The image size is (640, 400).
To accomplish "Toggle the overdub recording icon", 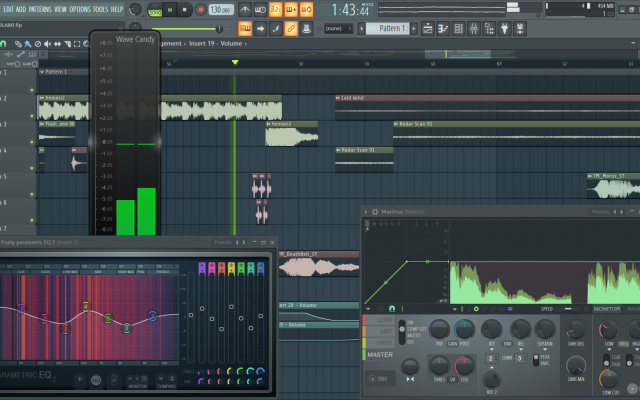I will point(291,9).
